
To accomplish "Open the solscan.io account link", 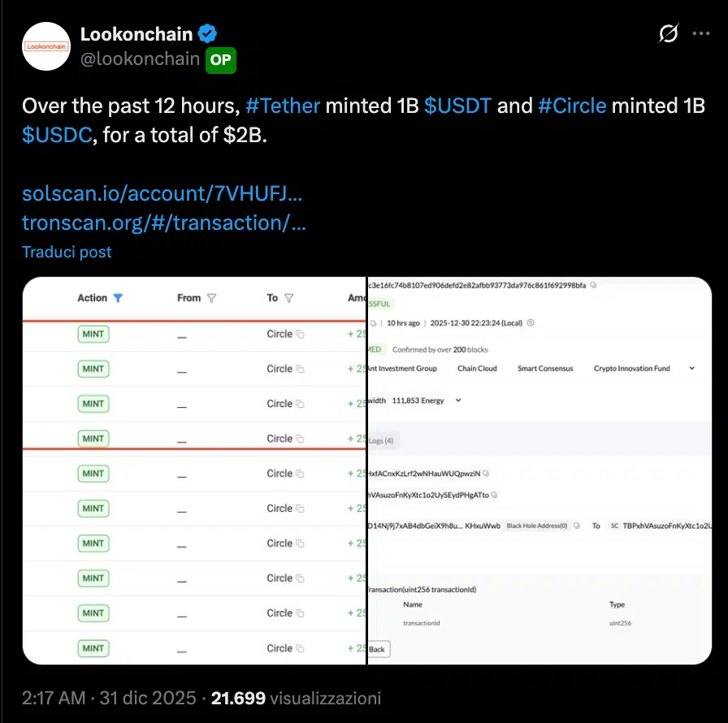I will click(163, 194).
